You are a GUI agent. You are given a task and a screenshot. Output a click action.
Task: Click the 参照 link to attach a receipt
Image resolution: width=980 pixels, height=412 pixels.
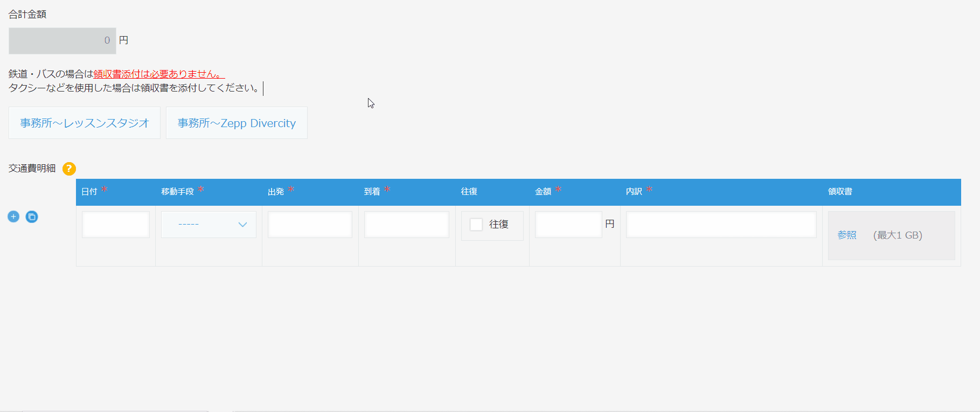pos(846,235)
